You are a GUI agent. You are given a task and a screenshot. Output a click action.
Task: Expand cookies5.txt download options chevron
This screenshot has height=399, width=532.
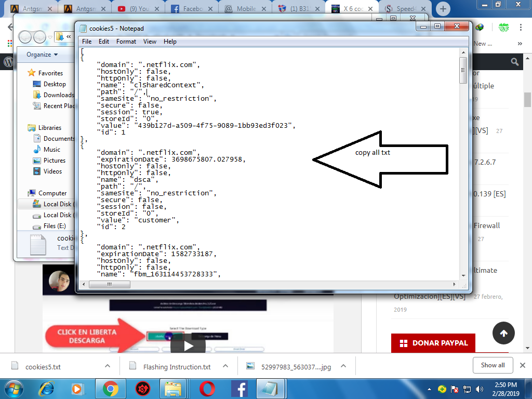[108, 366]
